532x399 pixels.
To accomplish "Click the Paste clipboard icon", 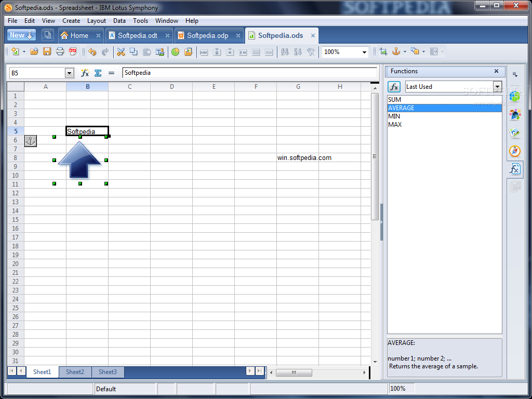I will (x=147, y=51).
